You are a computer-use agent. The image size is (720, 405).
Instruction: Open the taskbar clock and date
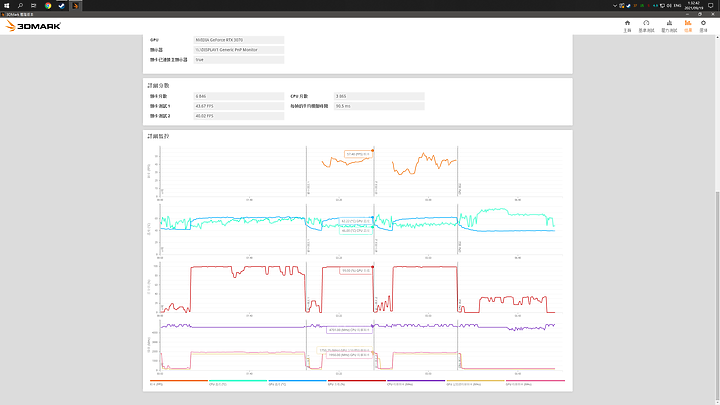(693, 6)
